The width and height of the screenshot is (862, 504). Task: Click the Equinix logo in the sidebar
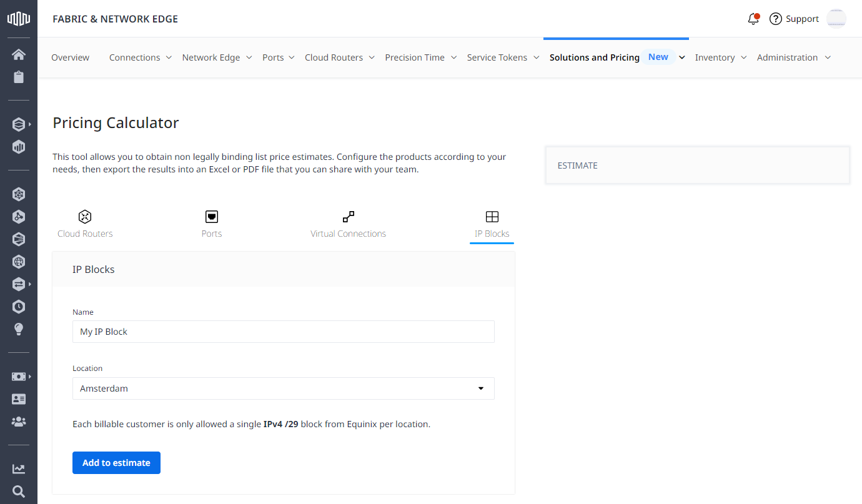pos(19,19)
